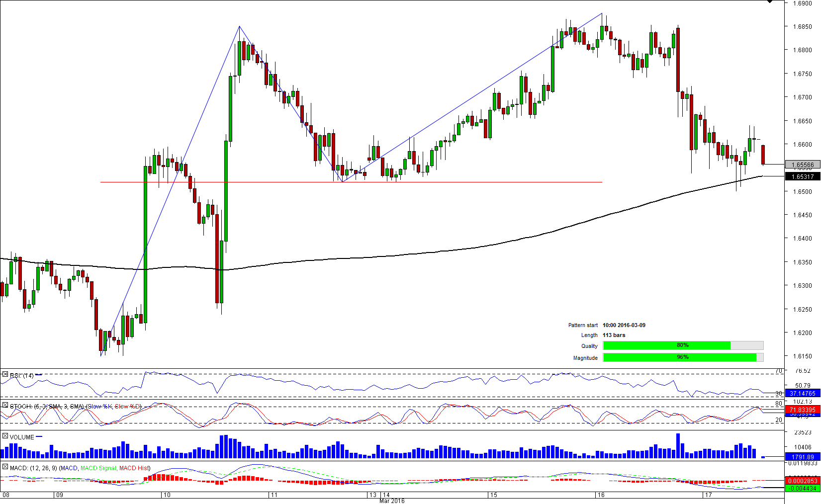Image resolution: width=821 pixels, height=504 pixels.
Task: Click the RSI value 37.14765
Action: tap(802, 393)
